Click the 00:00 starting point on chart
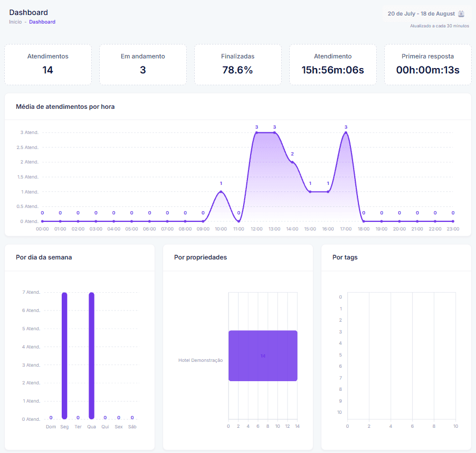Image resolution: width=476 pixels, height=453 pixels. coord(42,221)
